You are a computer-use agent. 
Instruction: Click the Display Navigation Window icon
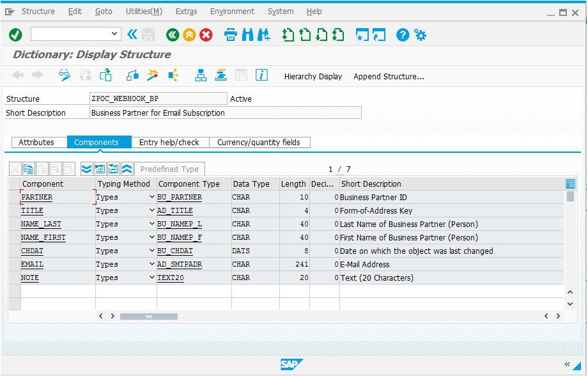(221, 75)
